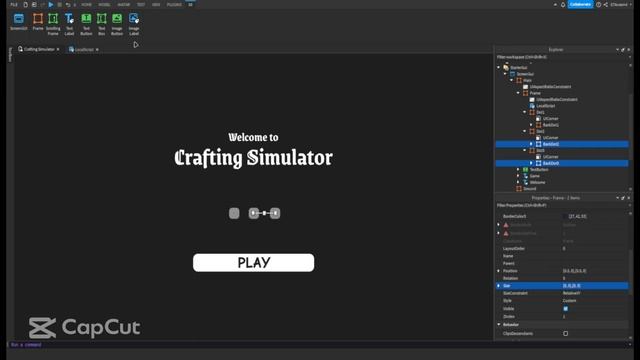This screenshot has width=640, height=360.
Task: Expand the Position property
Action: [499, 271]
